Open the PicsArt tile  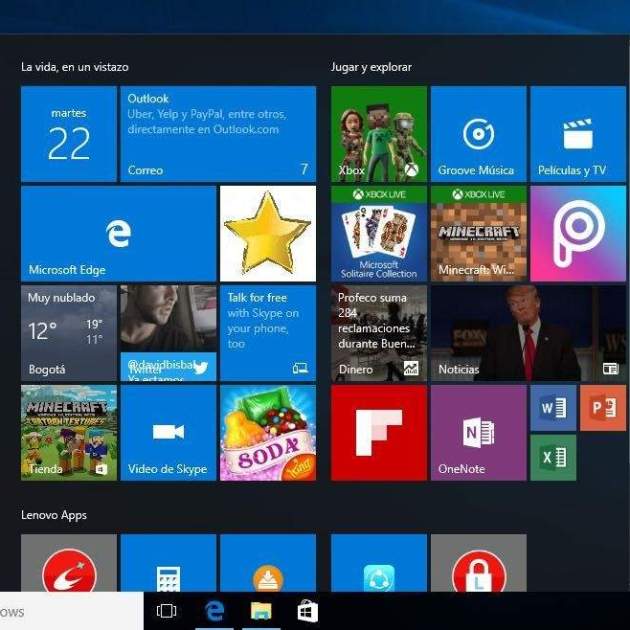(578, 233)
